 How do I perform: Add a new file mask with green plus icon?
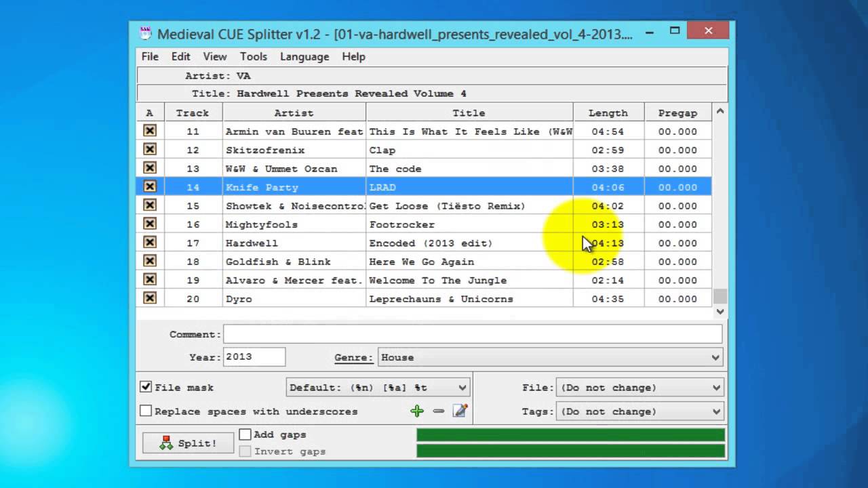[x=417, y=411]
